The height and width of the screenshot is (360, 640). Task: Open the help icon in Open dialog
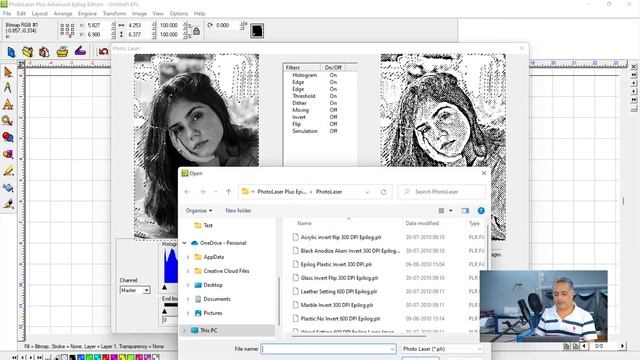coord(481,211)
